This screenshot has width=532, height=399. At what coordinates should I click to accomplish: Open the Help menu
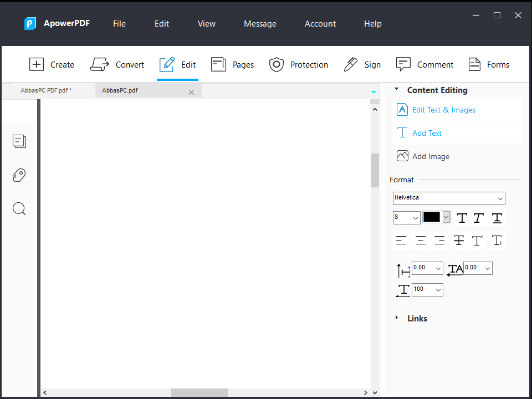tap(373, 24)
